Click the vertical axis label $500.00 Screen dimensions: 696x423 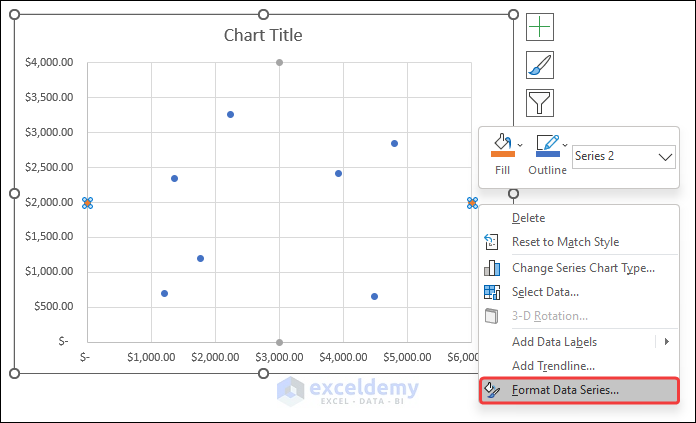click(54, 306)
